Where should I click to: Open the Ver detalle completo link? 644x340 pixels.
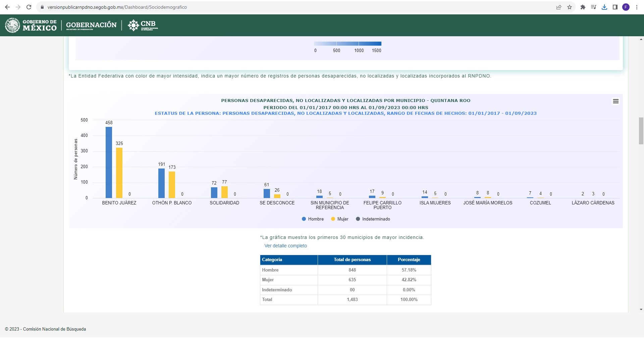click(x=285, y=246)
